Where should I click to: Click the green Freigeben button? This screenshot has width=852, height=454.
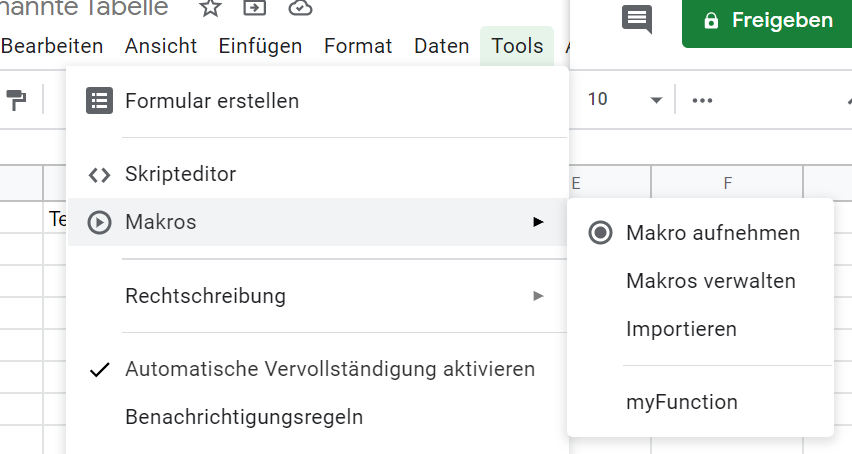pos(767,21)
